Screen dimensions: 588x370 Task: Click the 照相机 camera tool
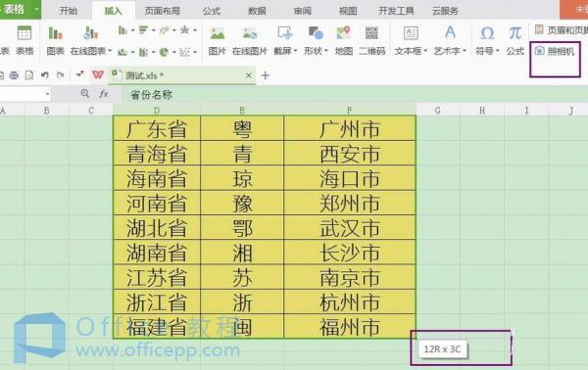(555, 51)
